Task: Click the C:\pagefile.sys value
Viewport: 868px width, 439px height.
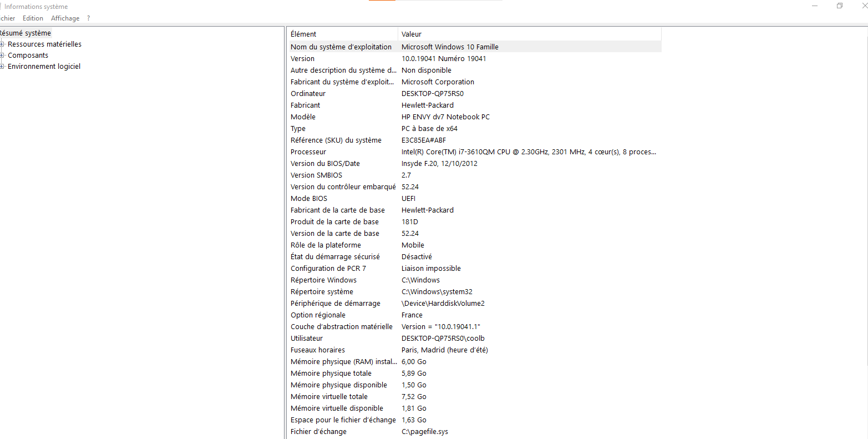Action: click(425, 432)
